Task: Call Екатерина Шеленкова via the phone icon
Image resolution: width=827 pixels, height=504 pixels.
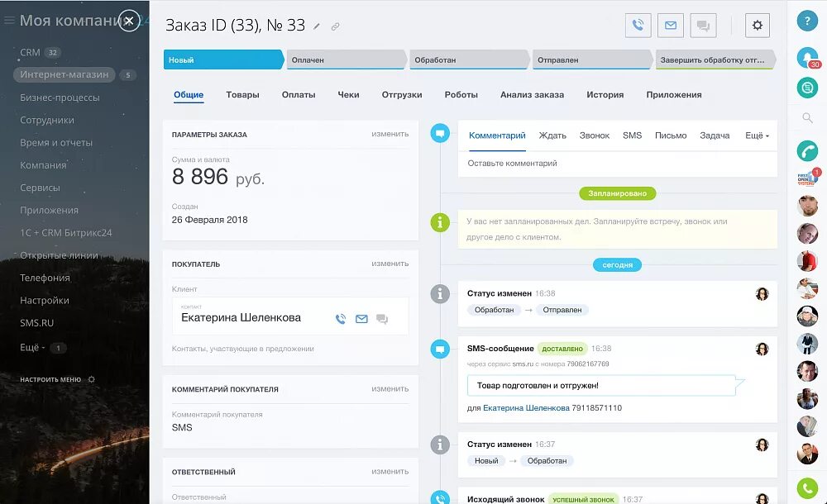Action: (x=341, y=319)
